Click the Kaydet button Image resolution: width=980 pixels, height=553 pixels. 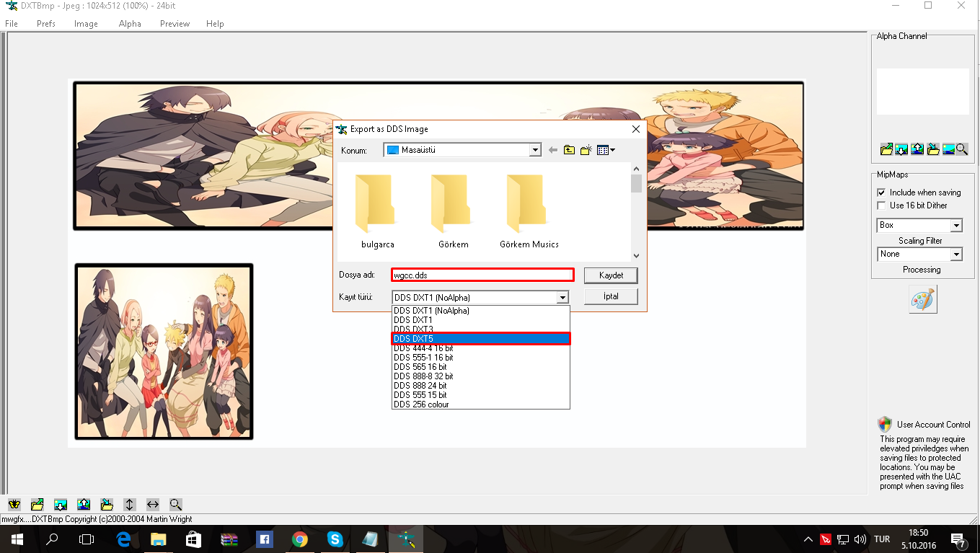(611, 275)
